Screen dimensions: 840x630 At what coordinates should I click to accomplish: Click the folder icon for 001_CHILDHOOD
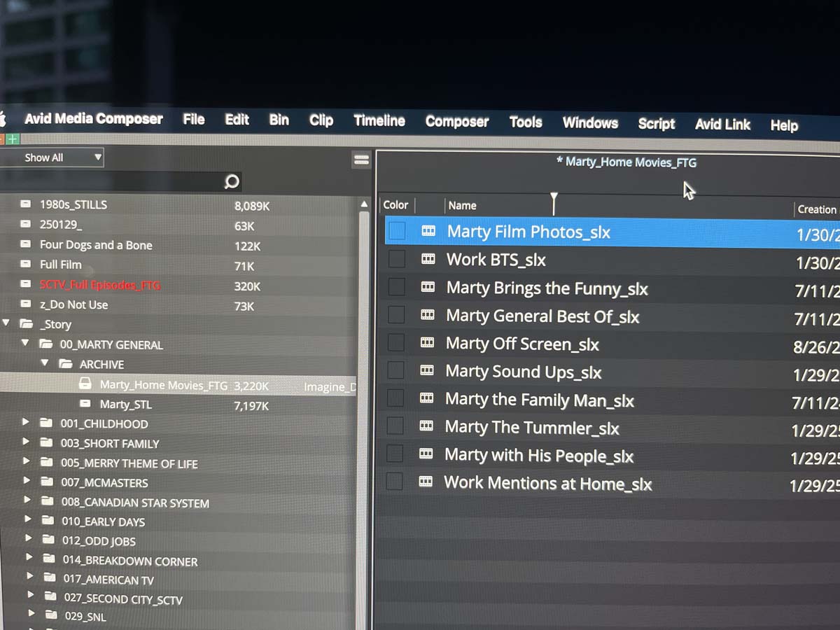coord(47,423)
